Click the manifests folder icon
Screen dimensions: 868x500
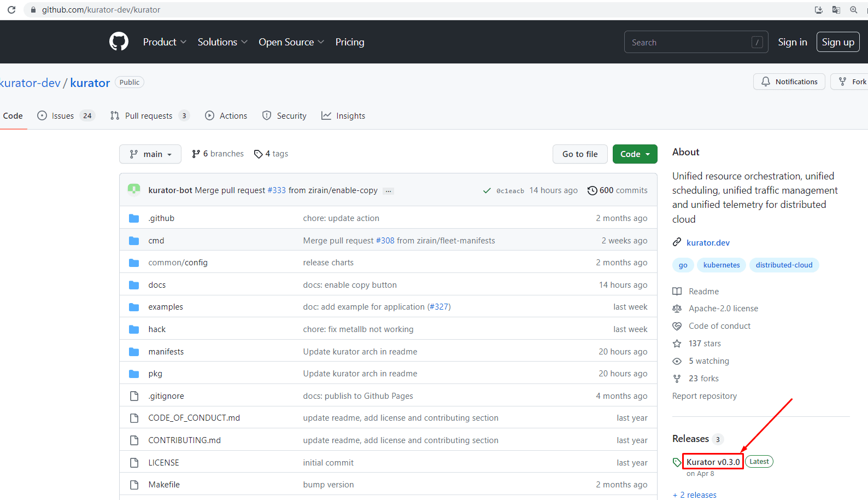(134, 352)
